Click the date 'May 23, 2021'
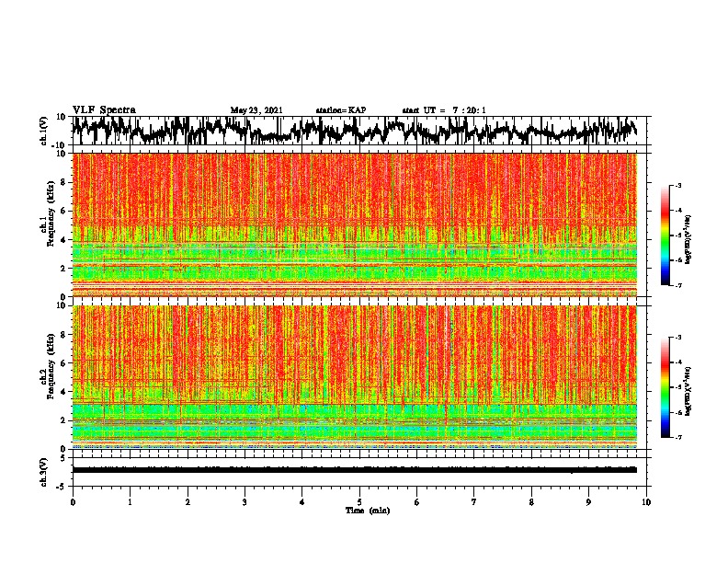This screenshot has width=728, height=563. coord(256,110)
